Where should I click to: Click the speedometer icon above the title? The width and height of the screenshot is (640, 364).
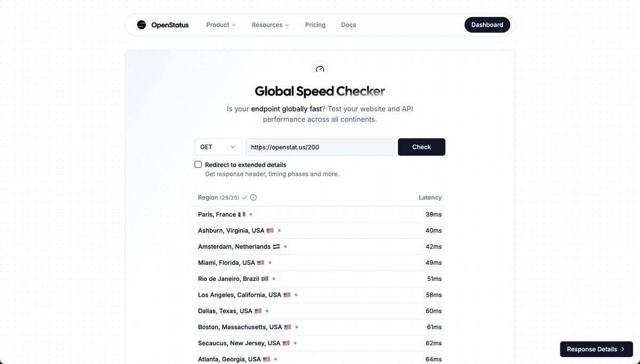pyautogui.click(x=320, y=69)
